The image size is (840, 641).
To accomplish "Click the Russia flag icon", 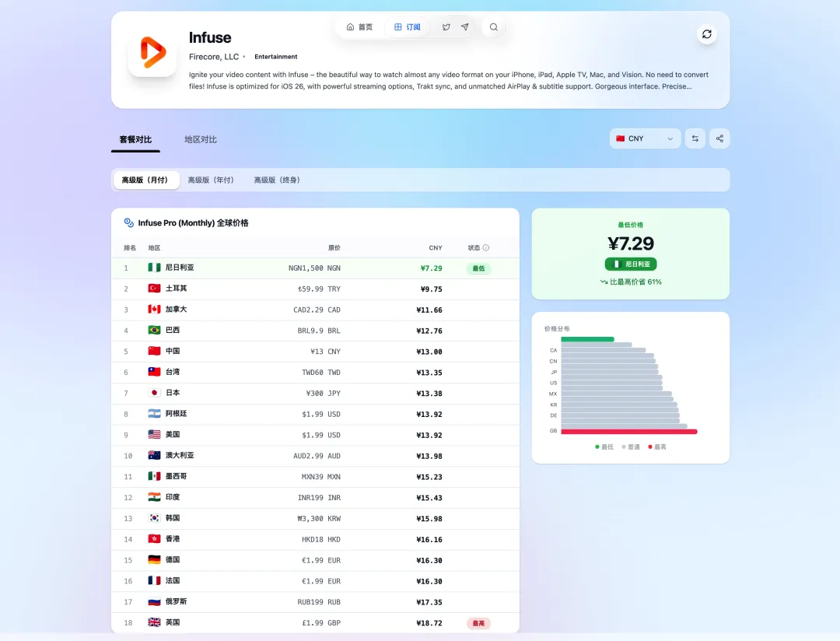I will point(154,602).
